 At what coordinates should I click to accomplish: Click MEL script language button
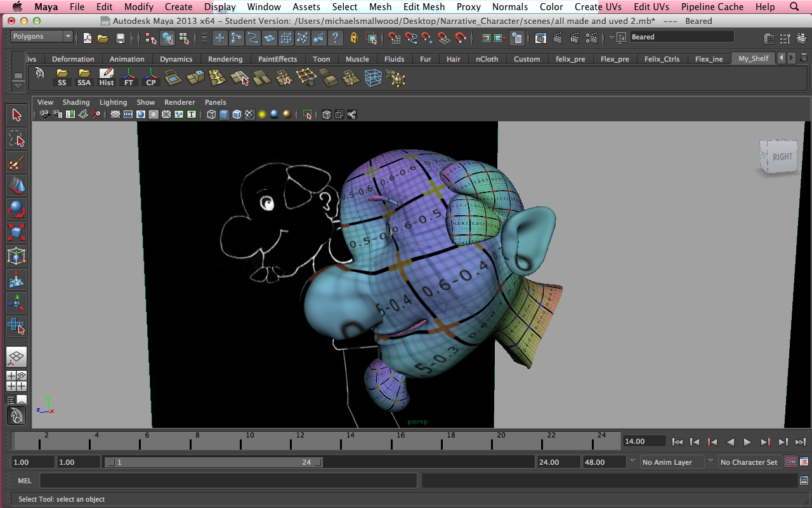click(24, 481)
